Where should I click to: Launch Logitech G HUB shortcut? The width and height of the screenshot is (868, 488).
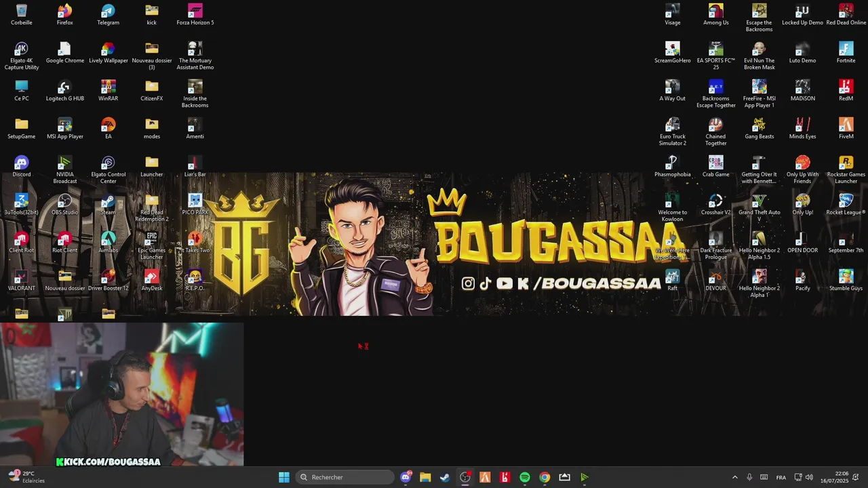tap(65, 91)
